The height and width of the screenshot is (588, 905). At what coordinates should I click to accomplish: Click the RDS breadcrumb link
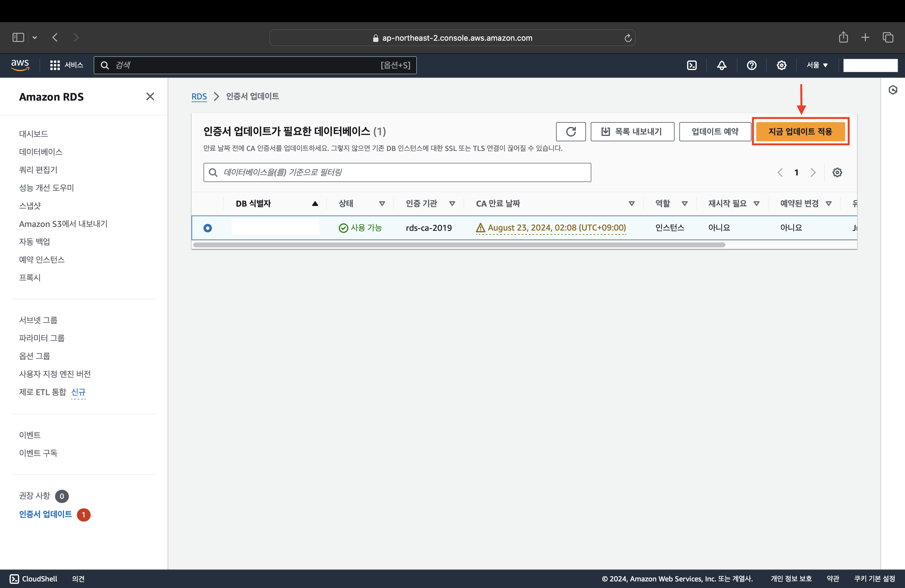199,96
